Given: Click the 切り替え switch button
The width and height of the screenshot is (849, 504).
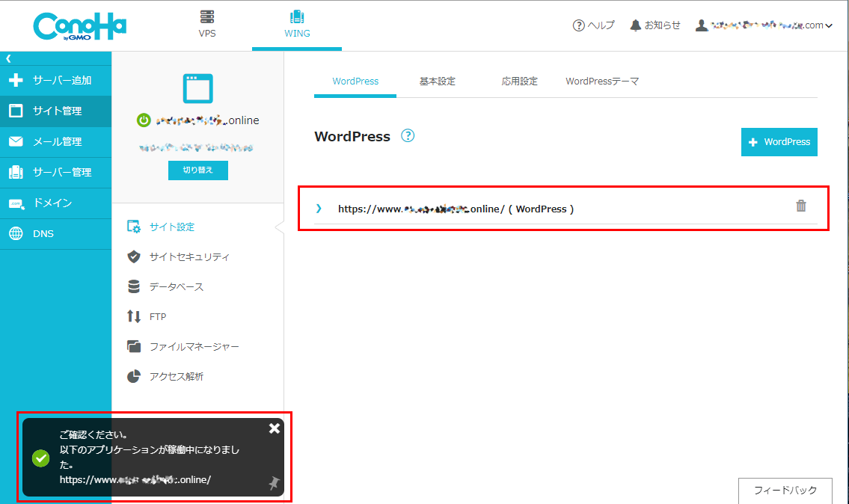Looking at the screenshot, I should (197, 170).
